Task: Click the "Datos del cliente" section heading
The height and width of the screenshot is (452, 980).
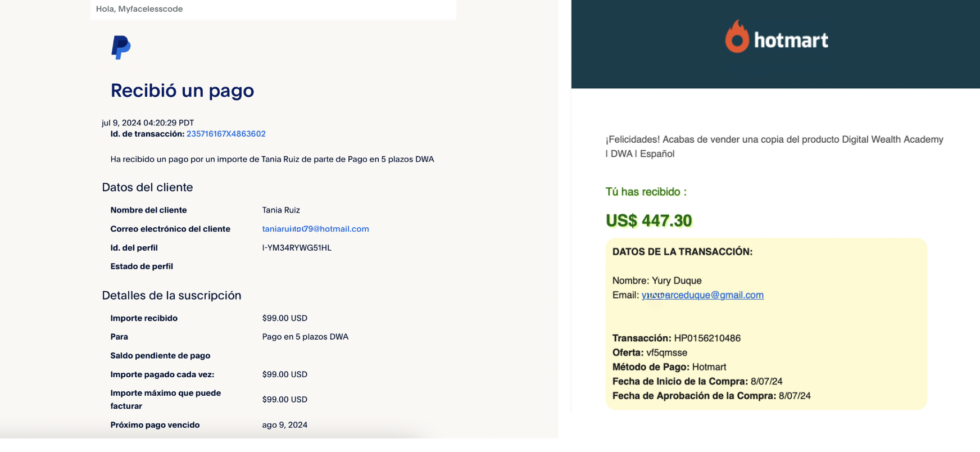Action: coord(147,187)
